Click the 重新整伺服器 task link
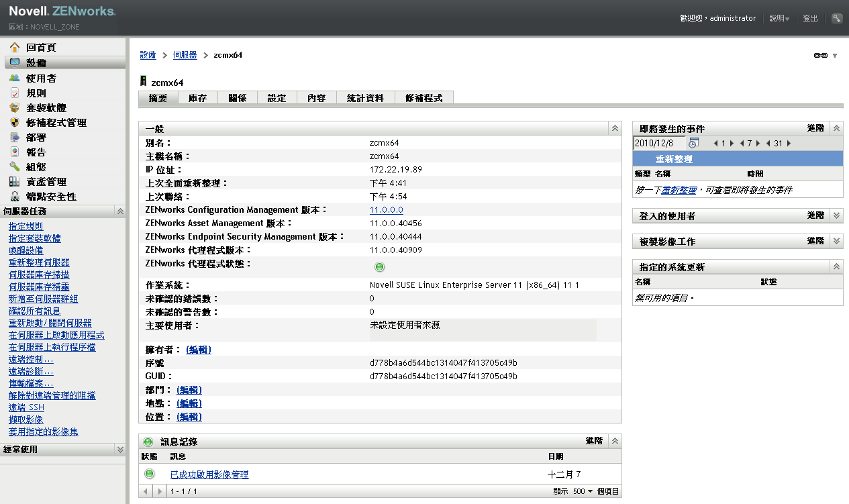 (x=39, y=262)
